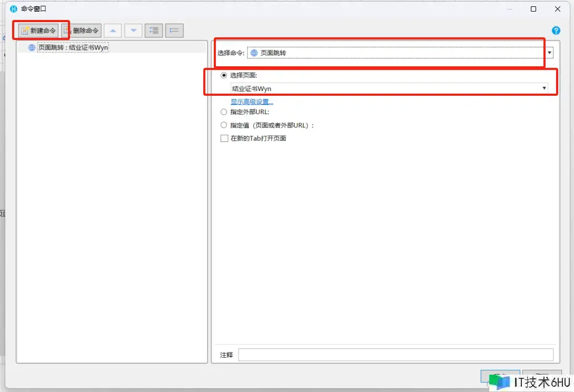This screenshot has height=392, width=574.
Task: Select the 指定外部URL radio button
Action: 224,112
